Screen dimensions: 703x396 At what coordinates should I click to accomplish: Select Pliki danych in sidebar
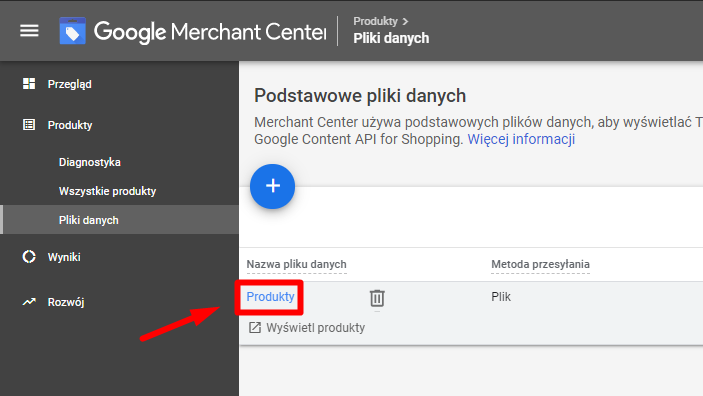(x=89, y=220)
